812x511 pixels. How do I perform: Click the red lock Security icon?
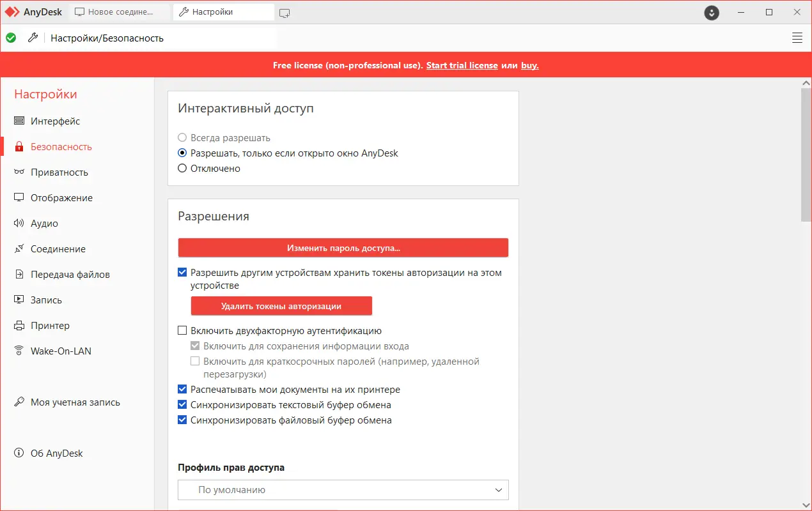pos(19,146)
